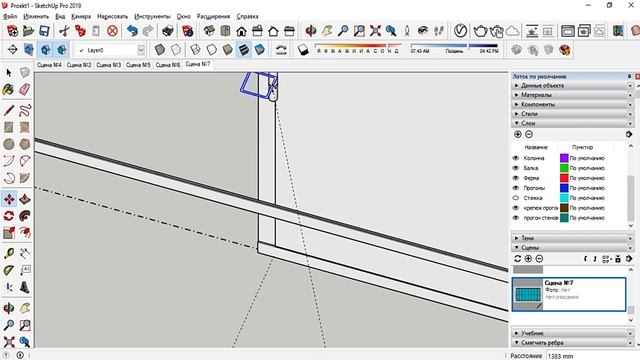Open the Файл menu

click(x=10, y=16)
